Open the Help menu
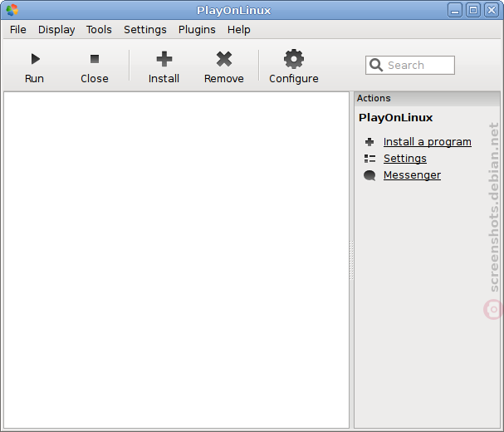This screenshot has width=504, height=432. pos(239,30)
